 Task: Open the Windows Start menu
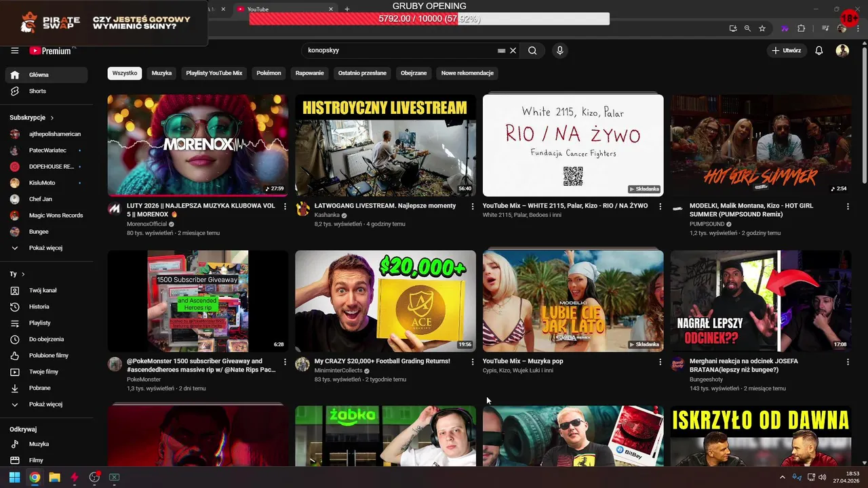coord(14,477)
